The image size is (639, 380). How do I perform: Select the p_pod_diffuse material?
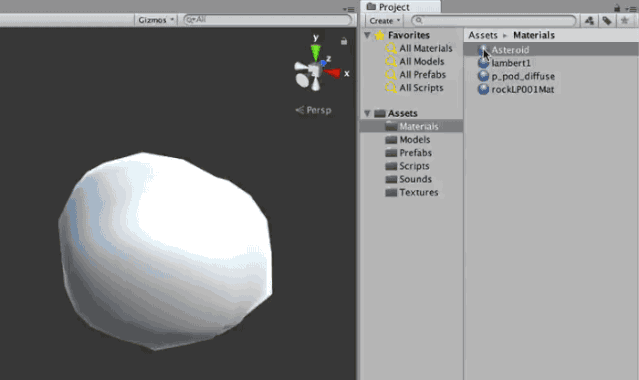pos(523,76)
